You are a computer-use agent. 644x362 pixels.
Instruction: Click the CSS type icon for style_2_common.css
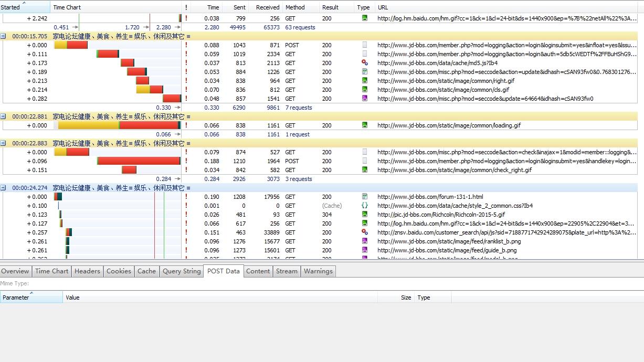point(365,206)
